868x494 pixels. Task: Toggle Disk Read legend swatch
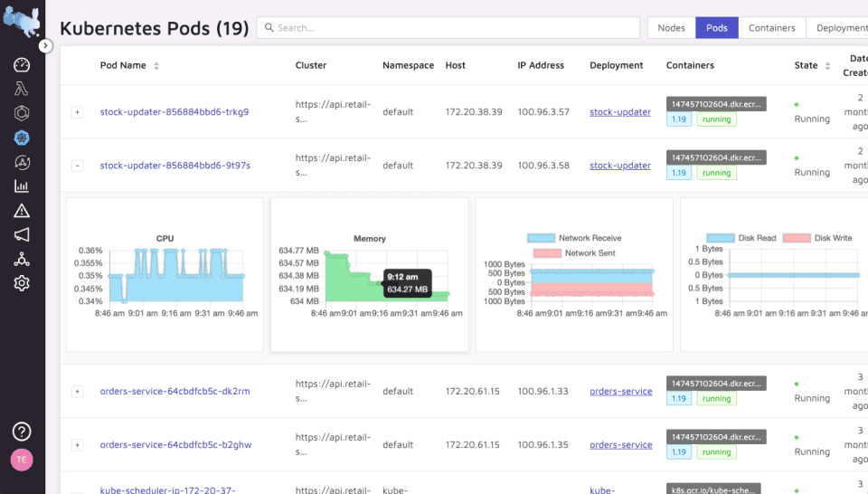pos(721,238)
